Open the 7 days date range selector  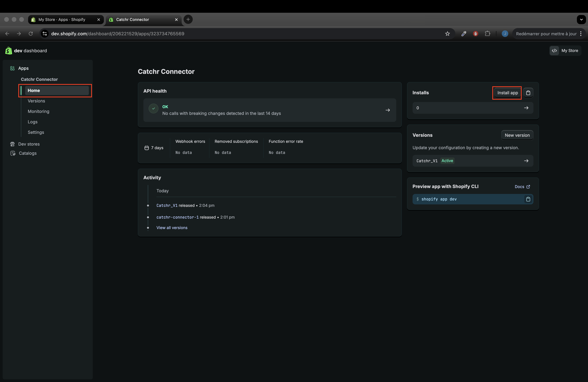click(x=154, y=148)
